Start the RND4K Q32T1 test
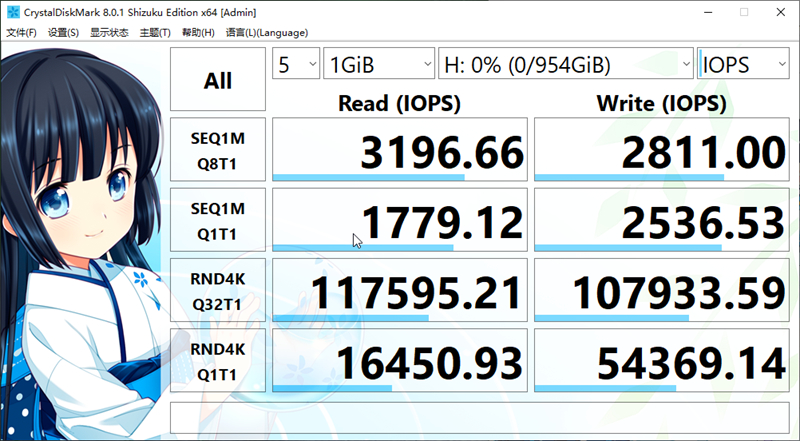The image size is (800, 441). 218,290
